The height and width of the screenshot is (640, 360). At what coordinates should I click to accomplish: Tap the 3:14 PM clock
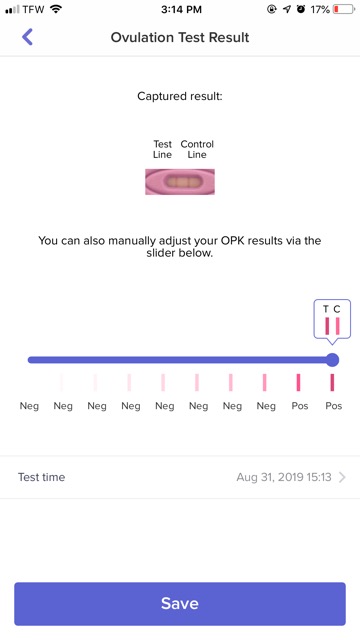(181, 9)
